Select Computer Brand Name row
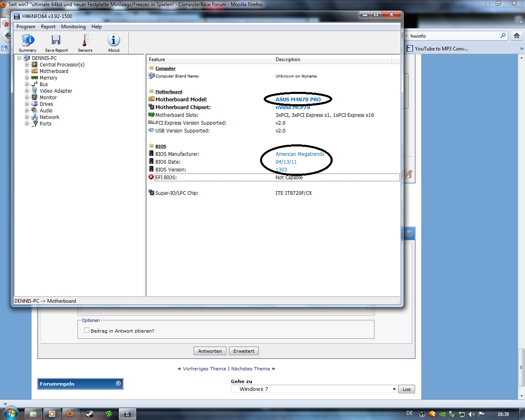 tap(274, 76)
